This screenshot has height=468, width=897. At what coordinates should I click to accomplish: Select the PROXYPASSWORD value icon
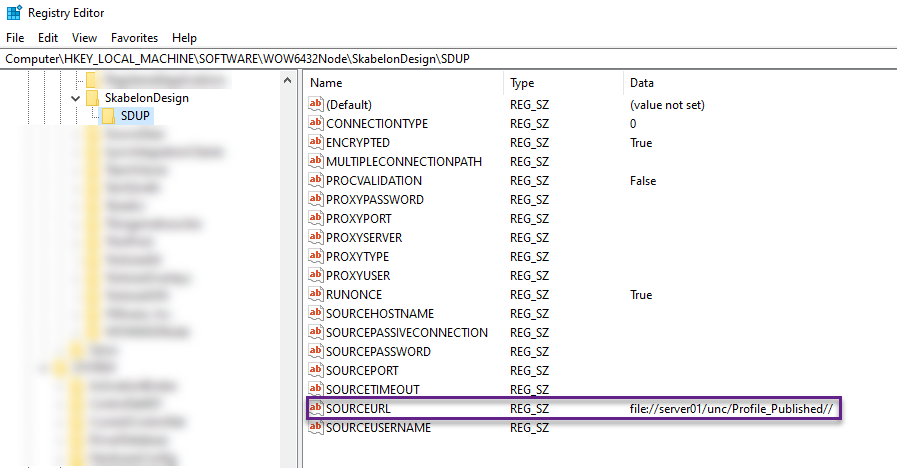[x=316, y=199]
